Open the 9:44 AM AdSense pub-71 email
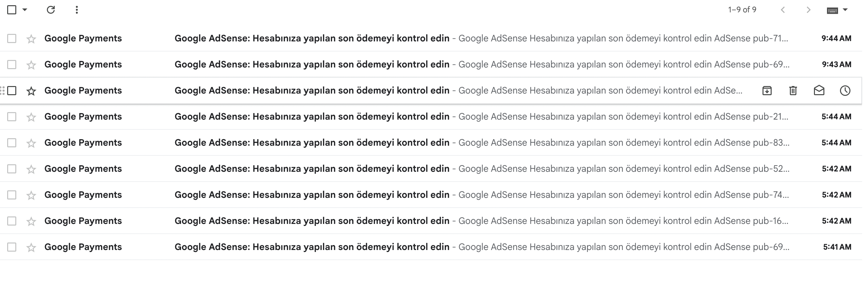Image resolution: width=868 pixels, height=294 pixels. pos(431,38)
